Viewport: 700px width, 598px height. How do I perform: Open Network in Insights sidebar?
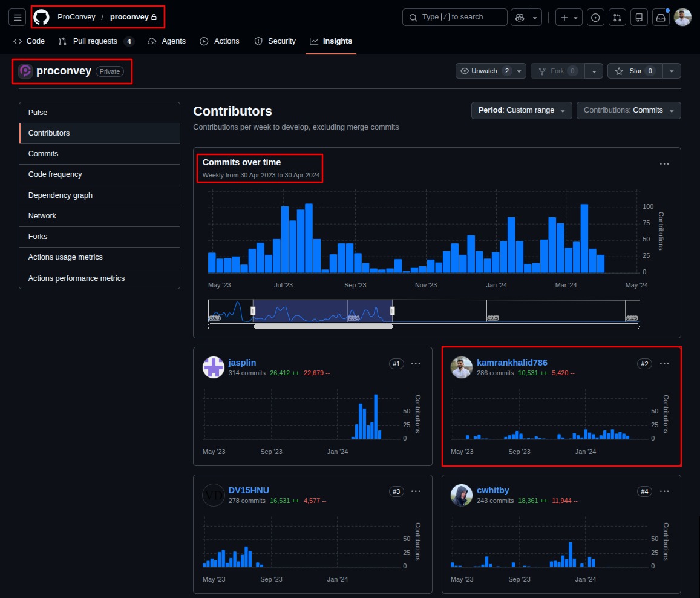[100, 215]
